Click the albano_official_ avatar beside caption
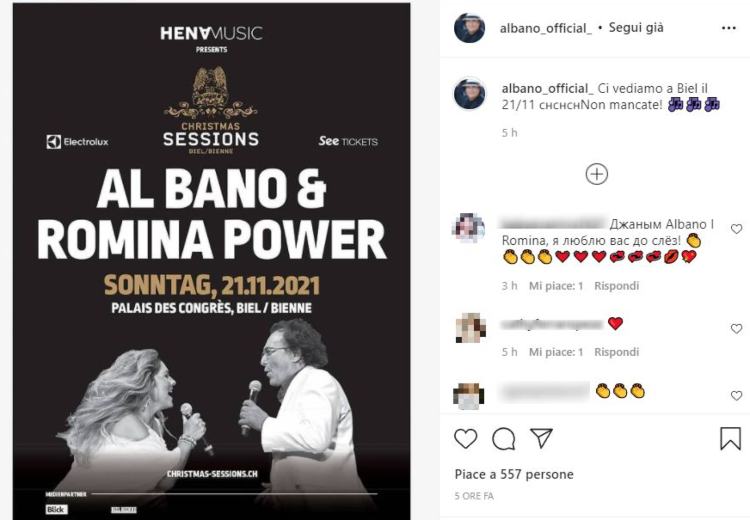The image size is (750, 520). [x=469, y=94]
